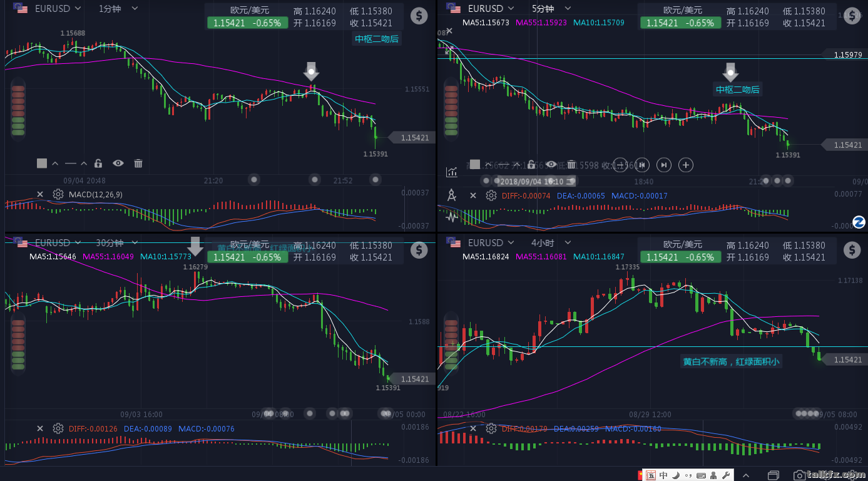The image size is (868, 481).
Task: Click the 1.15421 price tag in 1-minute chart
Action: pos(412,138)
